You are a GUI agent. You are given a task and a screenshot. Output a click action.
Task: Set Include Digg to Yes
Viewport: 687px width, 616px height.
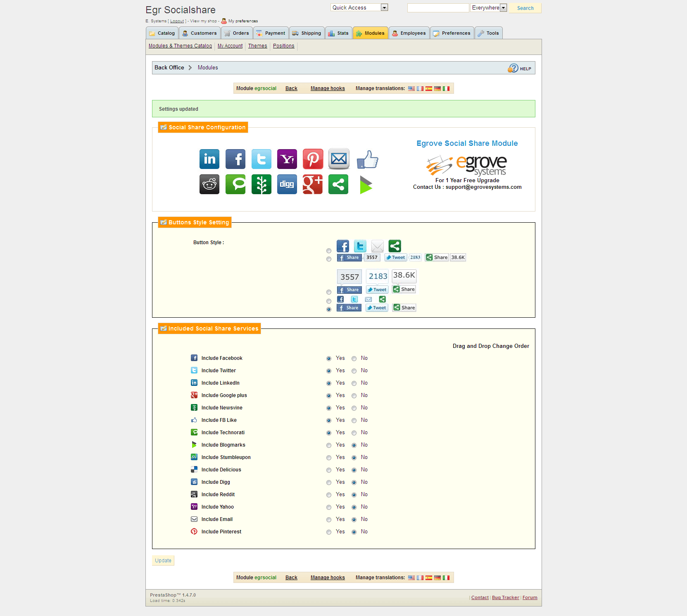[329, 483]
